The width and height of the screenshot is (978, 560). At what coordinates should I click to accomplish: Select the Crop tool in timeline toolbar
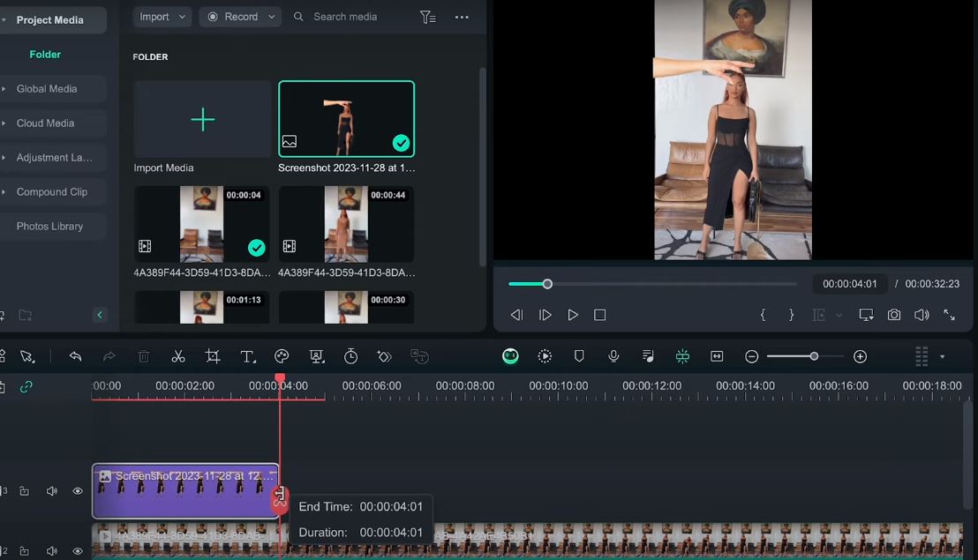click(x=213, y=356)
